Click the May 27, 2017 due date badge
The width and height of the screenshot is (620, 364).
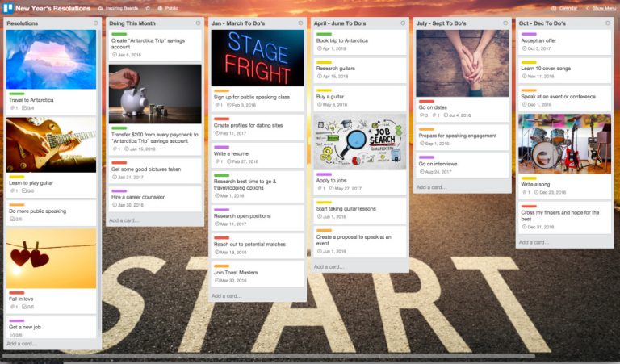click(x=346, y=189)
